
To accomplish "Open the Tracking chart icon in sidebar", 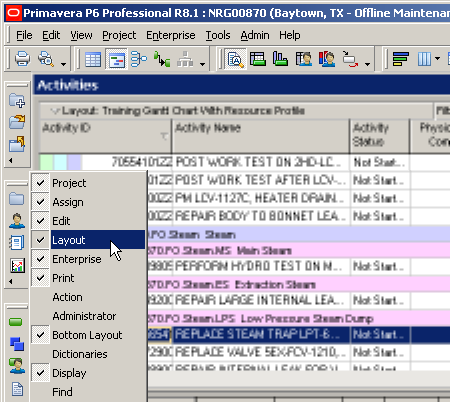I will tap(17, 266).
